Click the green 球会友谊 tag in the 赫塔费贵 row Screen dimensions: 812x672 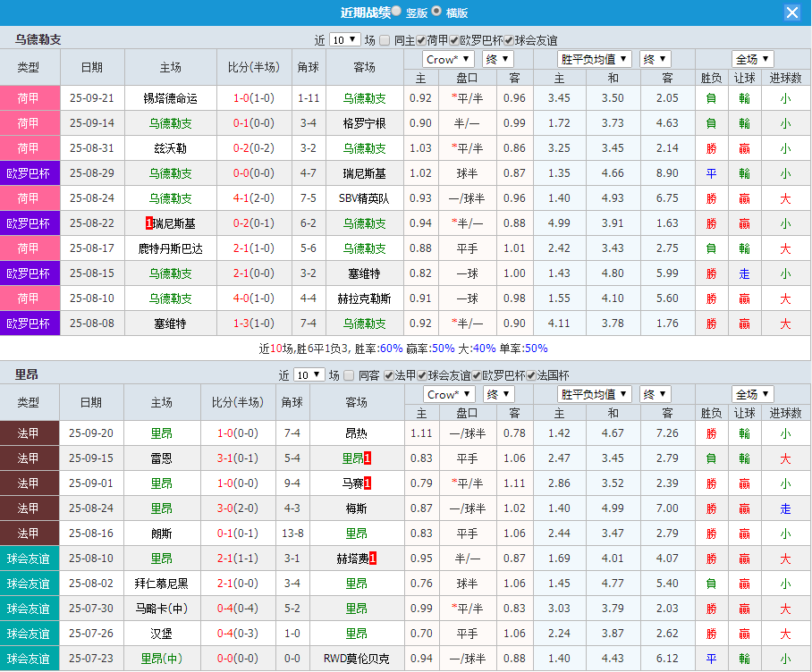pos(30,559)
